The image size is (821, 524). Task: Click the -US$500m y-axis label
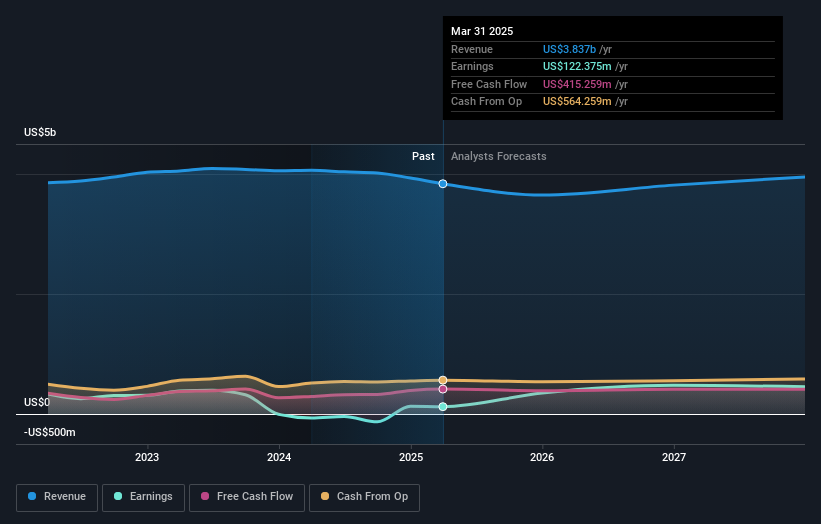pos(50,432)
